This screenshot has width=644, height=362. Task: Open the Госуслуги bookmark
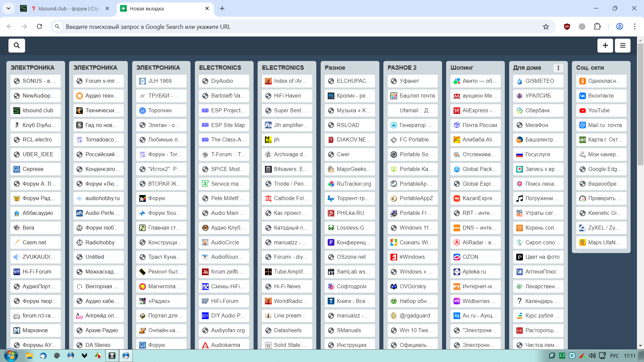(x=538, y=155)
